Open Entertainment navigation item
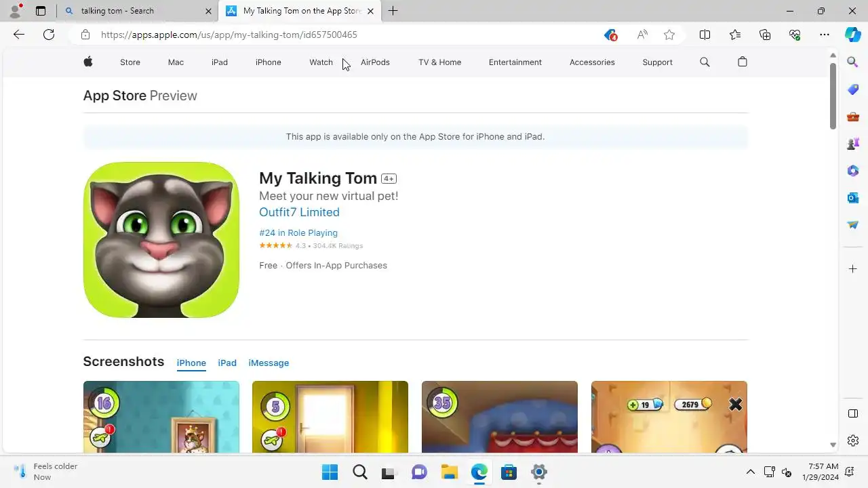 coord(515,62)
